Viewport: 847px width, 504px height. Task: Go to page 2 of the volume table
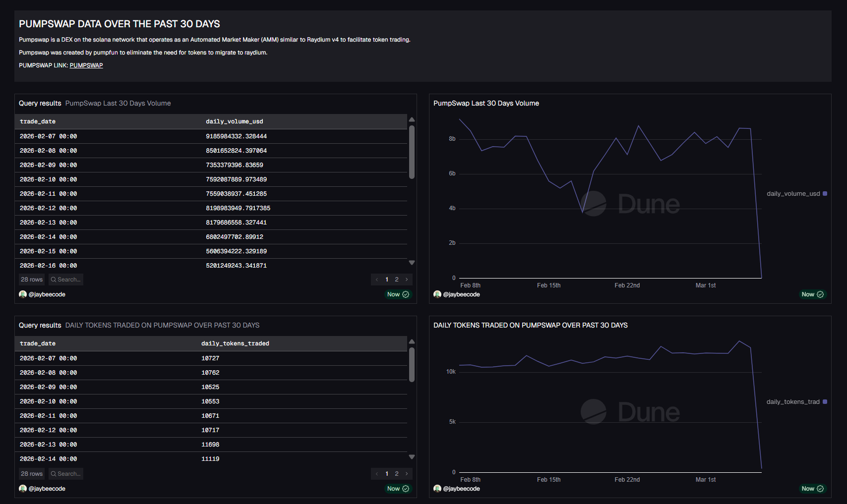coord(397,280)
